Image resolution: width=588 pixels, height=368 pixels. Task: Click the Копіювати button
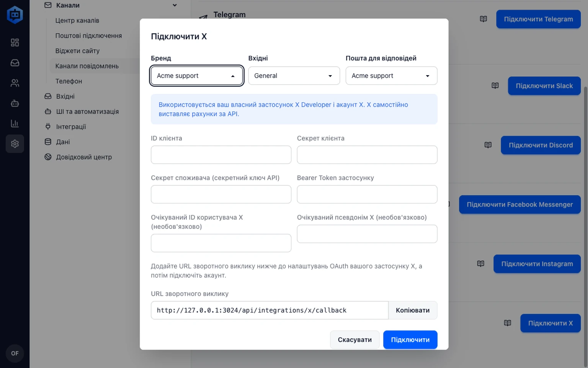[413, 310]
